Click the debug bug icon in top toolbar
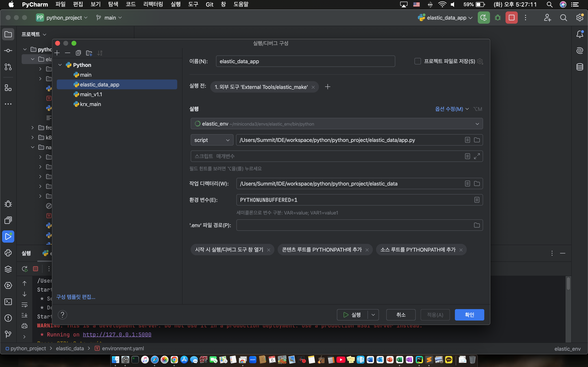The width and height of the screenshot is (588, 367). pos(498,18)
